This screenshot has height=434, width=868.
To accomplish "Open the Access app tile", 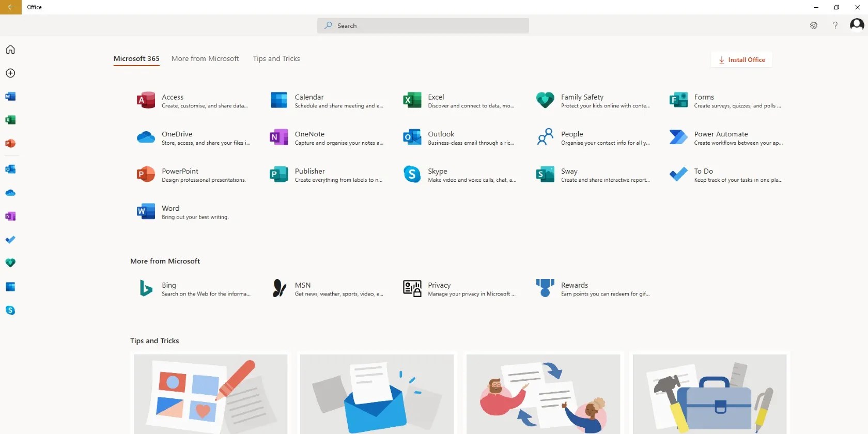I will (x=192, y=100).
